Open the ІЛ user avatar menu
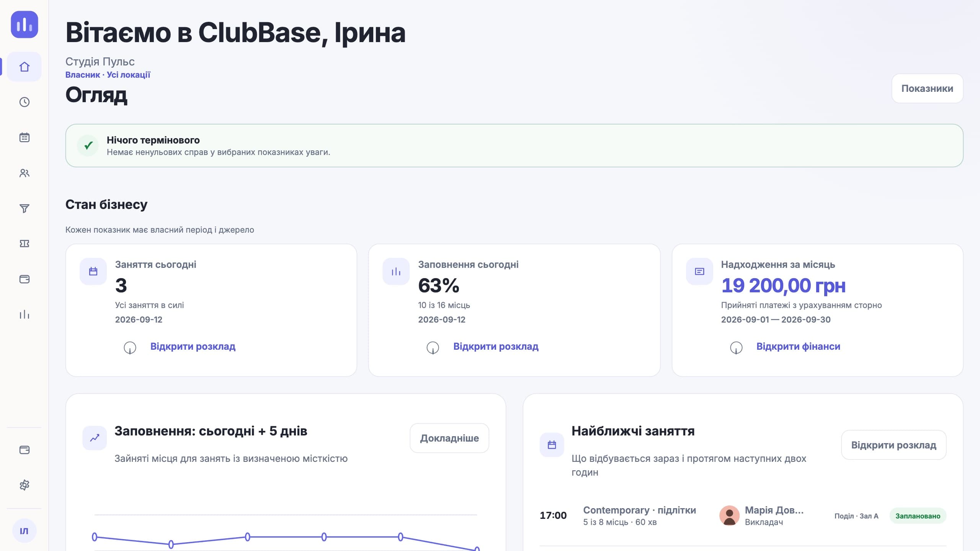 pos(24,531)
